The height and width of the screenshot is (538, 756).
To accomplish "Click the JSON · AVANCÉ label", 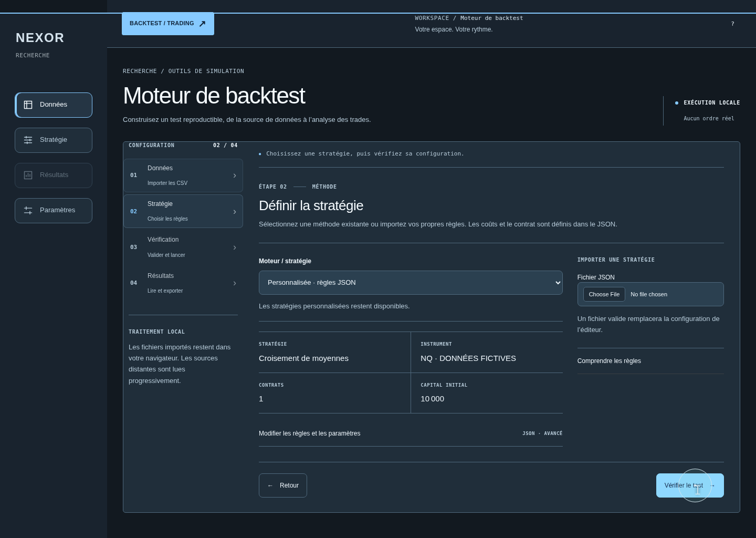I will tap(542, 433).
